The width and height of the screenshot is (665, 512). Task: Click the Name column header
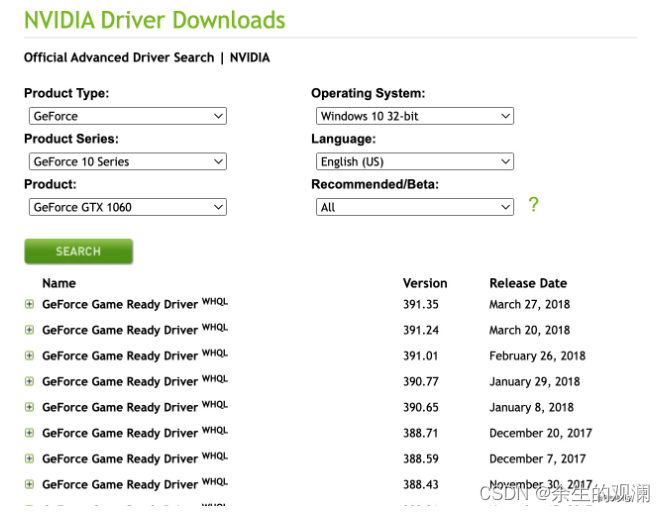pos(59,283)
